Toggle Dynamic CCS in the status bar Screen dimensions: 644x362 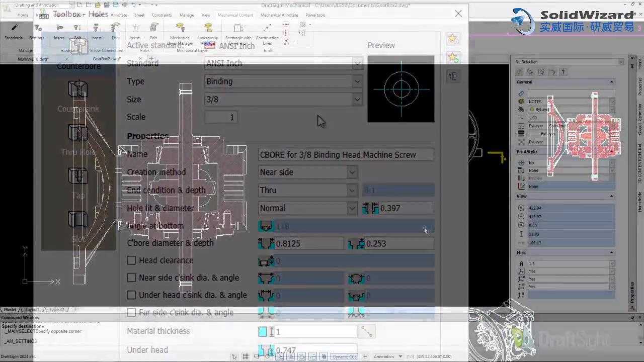pos(345,357)
